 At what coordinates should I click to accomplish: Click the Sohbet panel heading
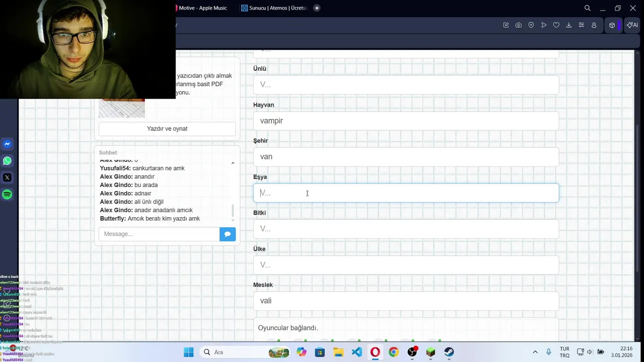(108, 153)
